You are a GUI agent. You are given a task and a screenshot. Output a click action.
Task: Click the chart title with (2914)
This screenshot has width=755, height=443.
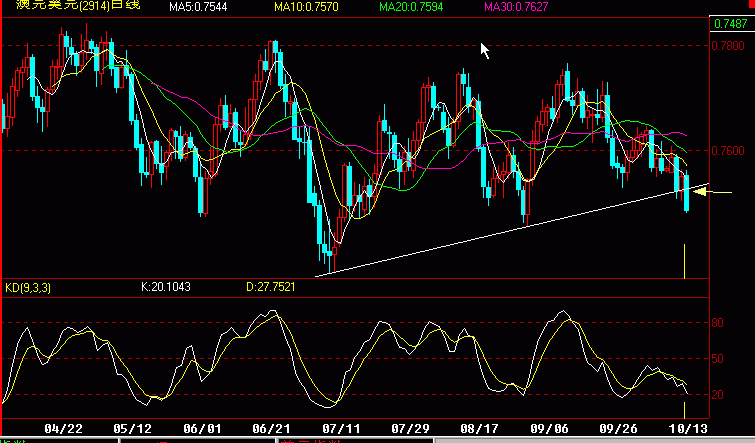(x=78, y=5)
